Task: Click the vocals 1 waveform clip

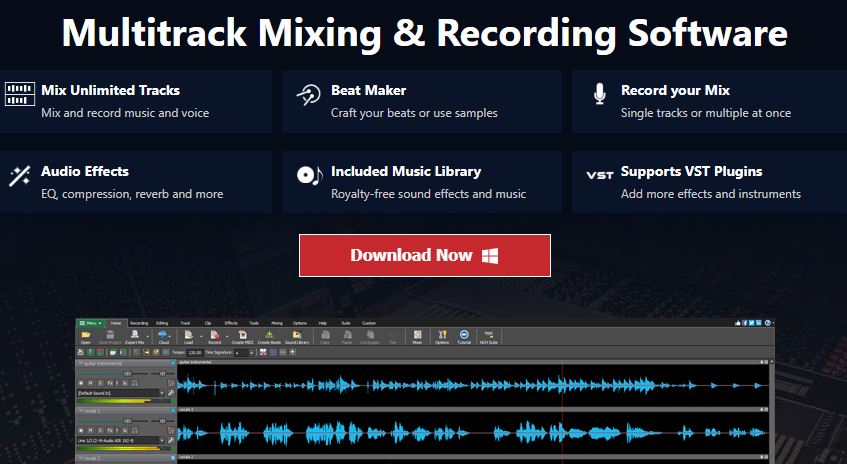Action: coord(473,433)
